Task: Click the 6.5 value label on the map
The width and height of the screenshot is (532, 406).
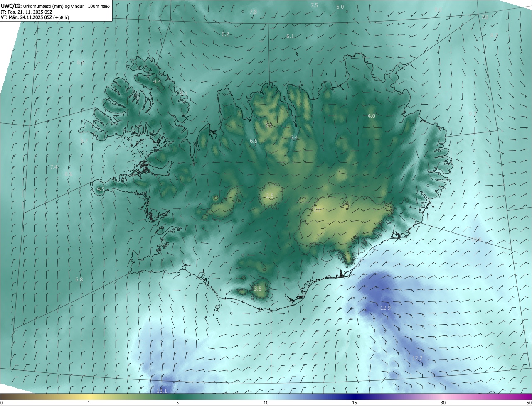Action: [254, 141]
